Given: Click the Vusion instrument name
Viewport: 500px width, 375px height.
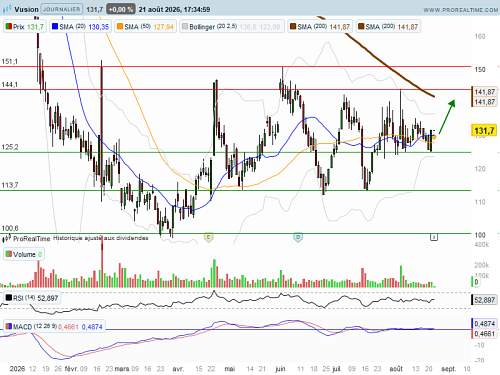Looking at the screenshot, I should (26, 9).
